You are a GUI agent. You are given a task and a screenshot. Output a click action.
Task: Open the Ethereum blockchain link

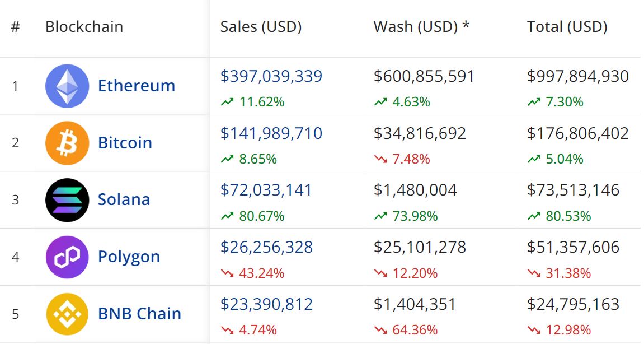(137, 86)
